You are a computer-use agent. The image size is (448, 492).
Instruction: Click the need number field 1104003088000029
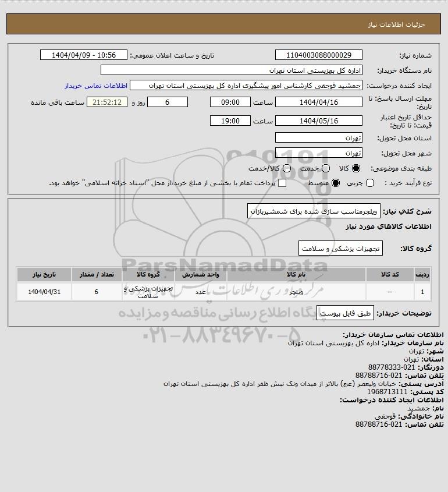click(319, 55)
